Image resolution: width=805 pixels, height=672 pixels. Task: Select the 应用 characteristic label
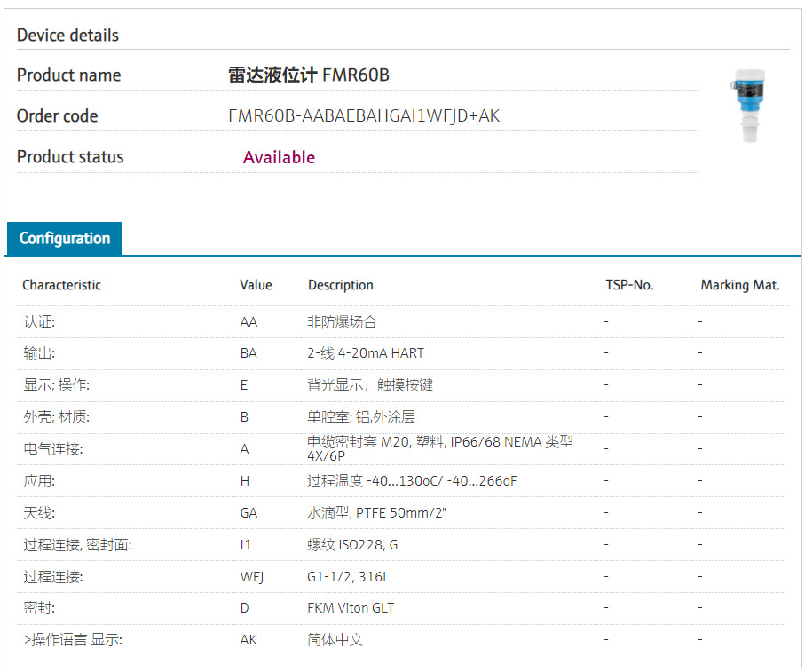pos(39,481)
